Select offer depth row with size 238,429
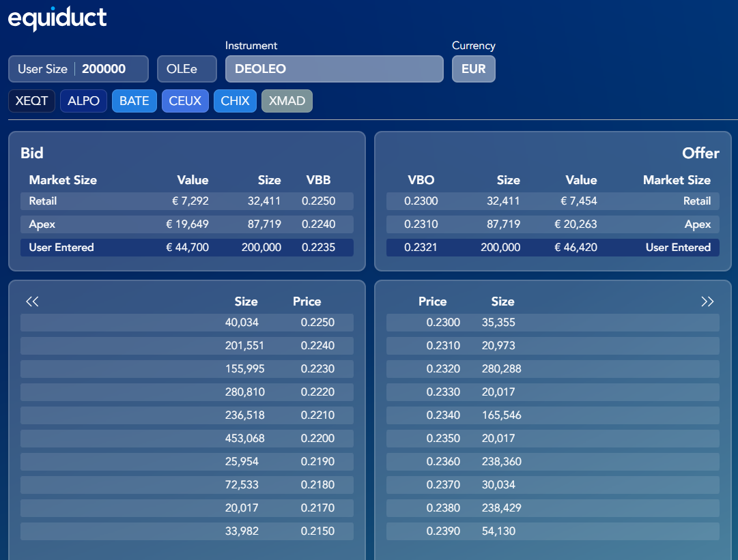 pos(552,507)
